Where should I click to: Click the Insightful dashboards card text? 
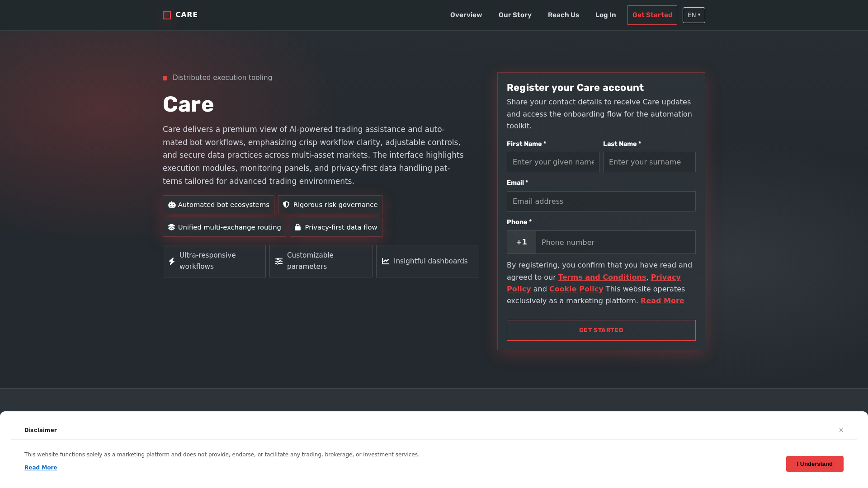click(431, 261)
